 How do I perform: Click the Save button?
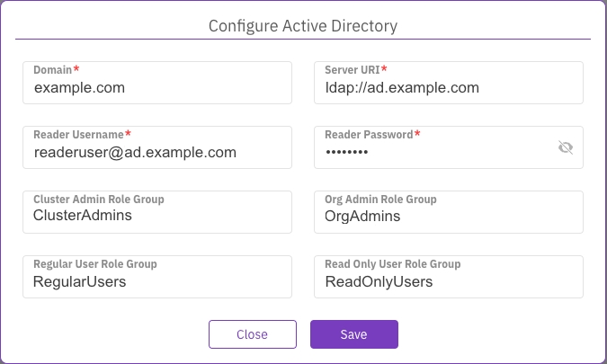(x=353, y=334)
